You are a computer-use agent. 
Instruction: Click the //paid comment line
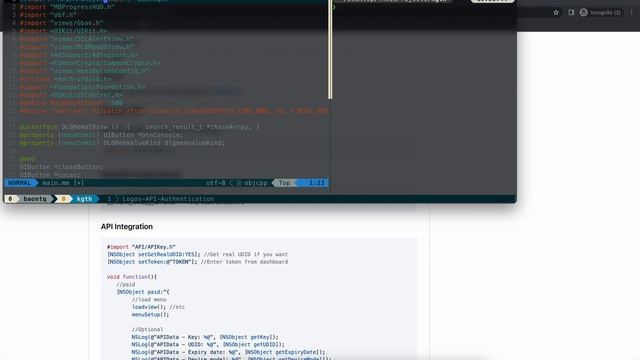(126, 284)
